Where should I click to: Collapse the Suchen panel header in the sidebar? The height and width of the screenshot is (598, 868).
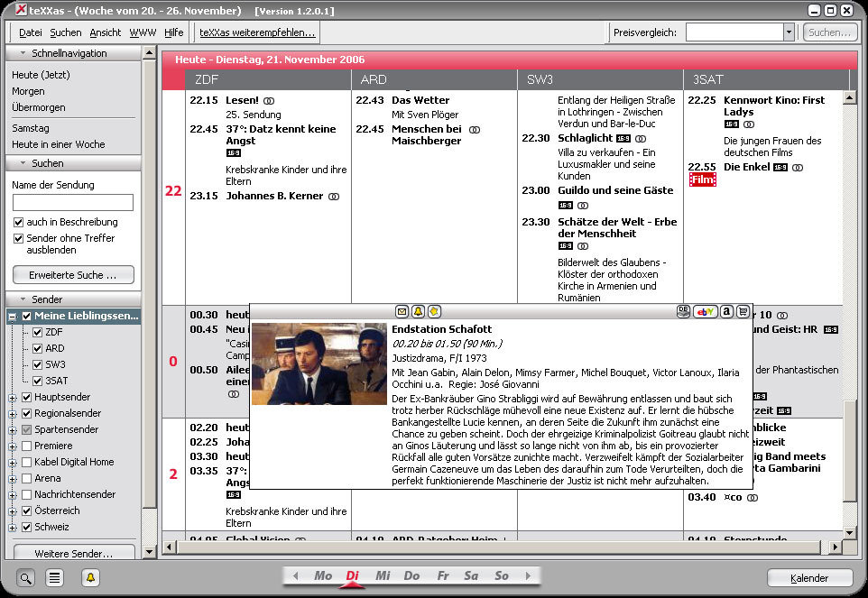coord(73,163)
